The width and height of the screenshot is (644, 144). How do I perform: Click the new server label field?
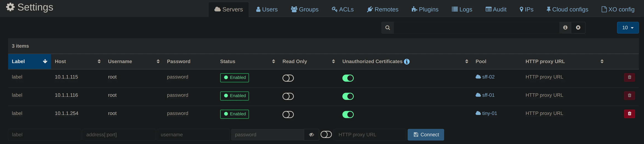tap(45, 135)
